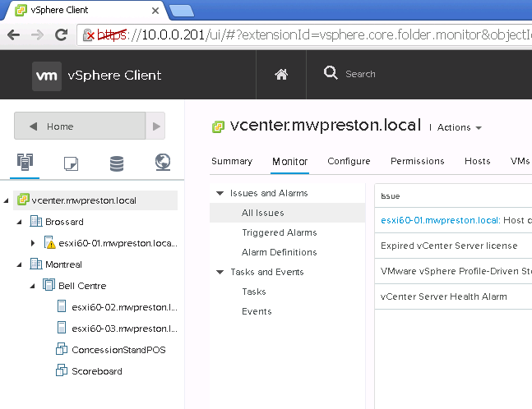Switch to the VMs tab
532x409 pixels.
click(x=520, y=161)
